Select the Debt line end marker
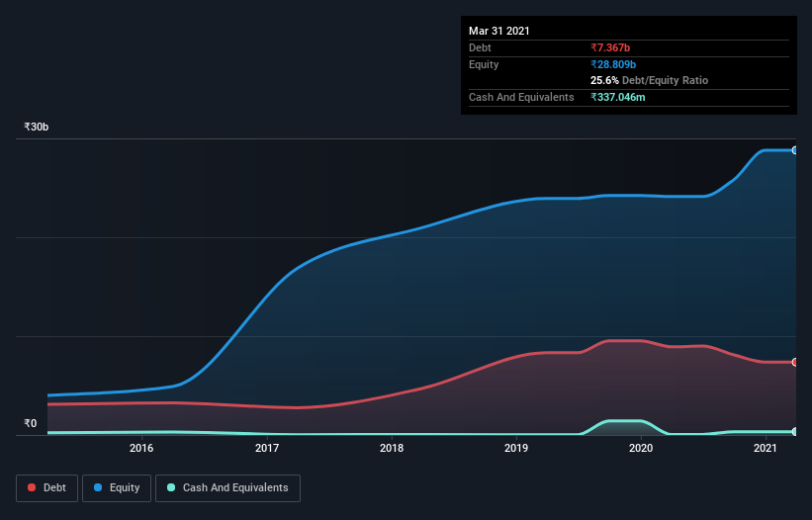The width and height of the screenshot is (812, 520). 795,362
